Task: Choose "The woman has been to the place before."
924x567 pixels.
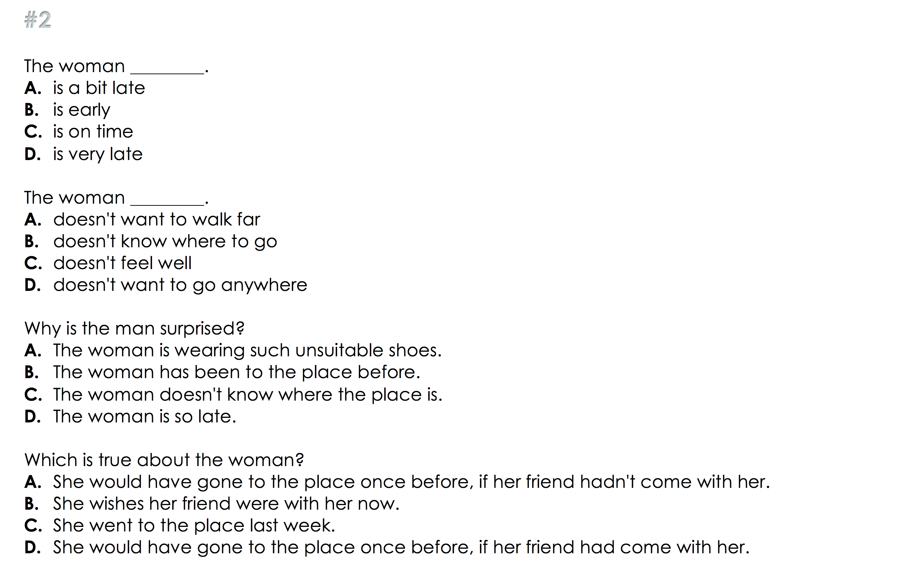Action: (236, 372)
